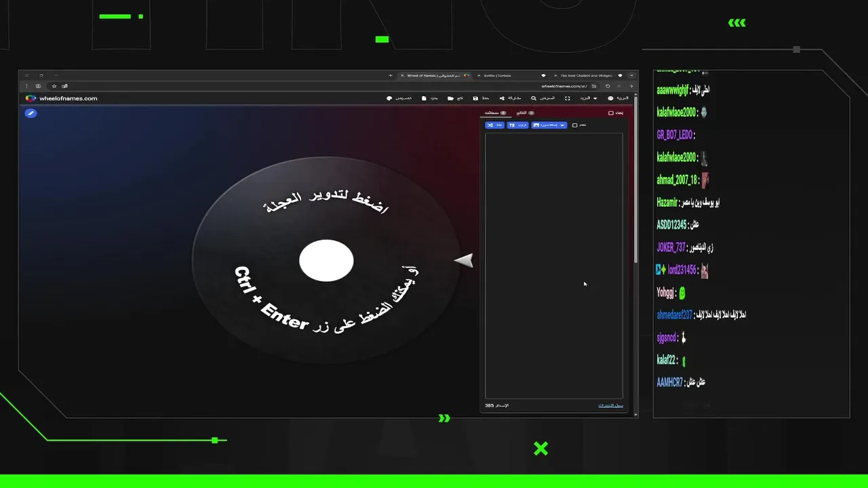Click chat username ASDD12345
868x488 pixels.
pos(671,225)
